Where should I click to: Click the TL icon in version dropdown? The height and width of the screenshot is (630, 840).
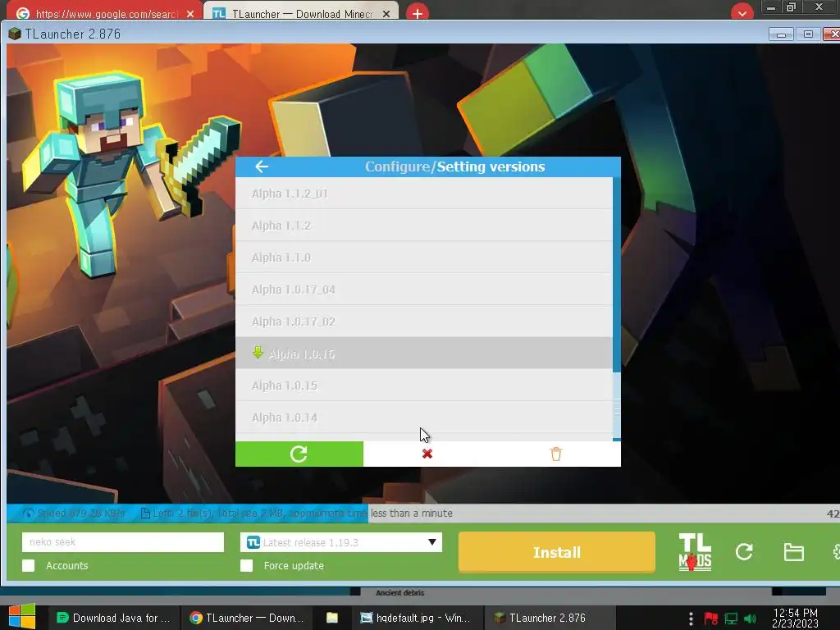pos(253,542)
